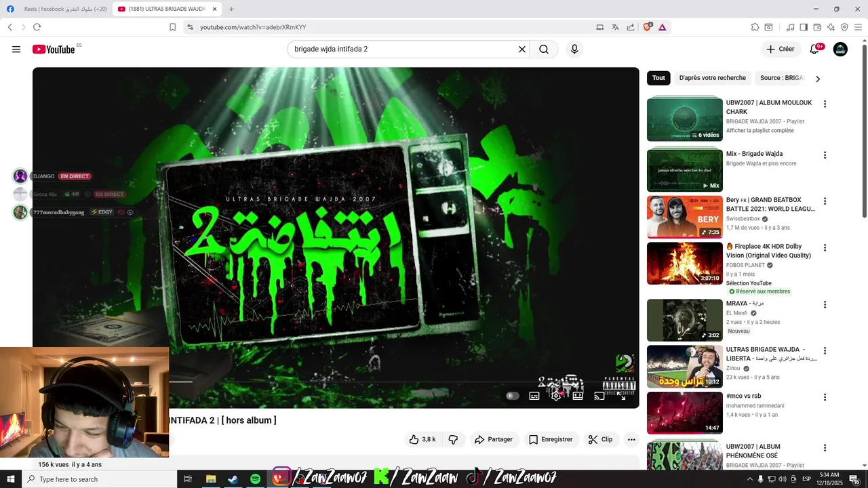Screen dimensions: 868x488
Task: Share the video via Partager
Action: [x=494, y=439]
